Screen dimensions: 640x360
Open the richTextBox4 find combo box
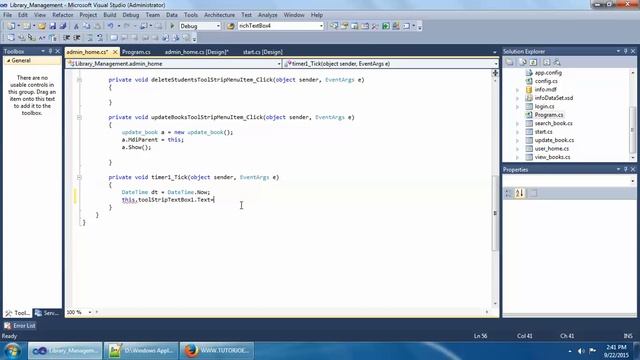click(321, 26)
